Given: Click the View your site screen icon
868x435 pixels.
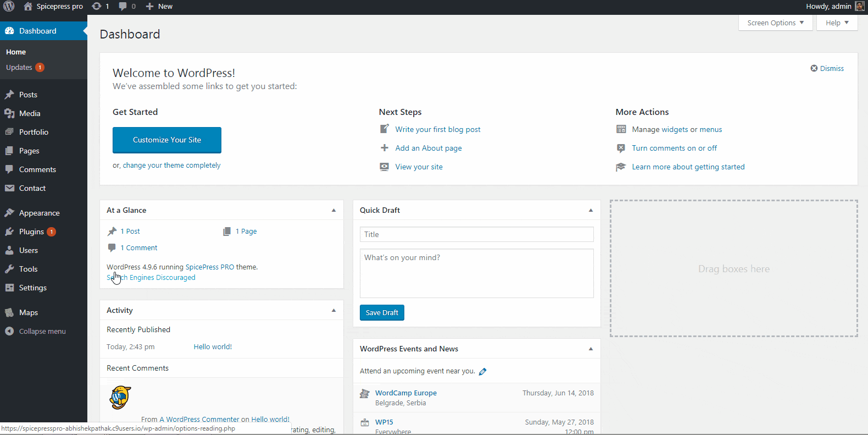Looking at the screenshot, I should (x=385, y=167).
